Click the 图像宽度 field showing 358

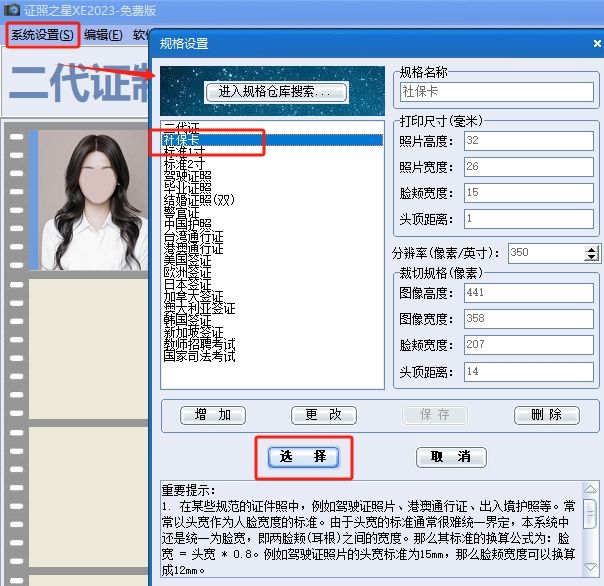coord(528,319)
